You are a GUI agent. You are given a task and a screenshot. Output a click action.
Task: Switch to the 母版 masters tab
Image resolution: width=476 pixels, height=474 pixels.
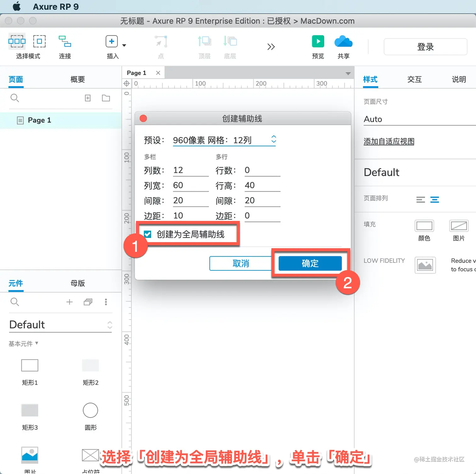coord(78,283)
